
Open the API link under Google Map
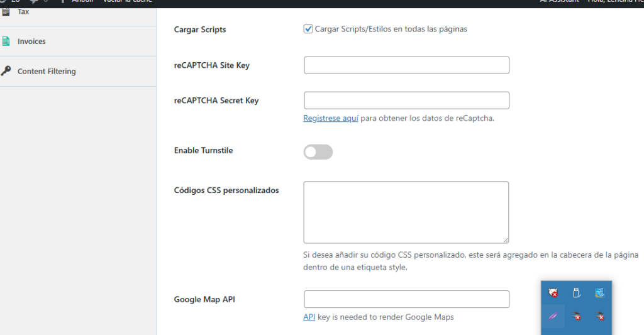(x=309, y=317)
